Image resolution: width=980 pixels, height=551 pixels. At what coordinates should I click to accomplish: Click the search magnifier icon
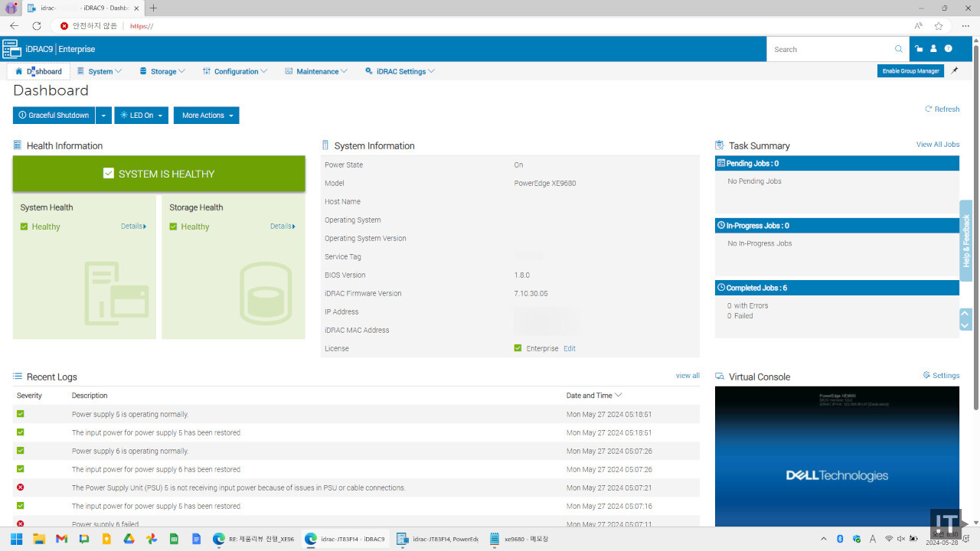pos(899,49)
